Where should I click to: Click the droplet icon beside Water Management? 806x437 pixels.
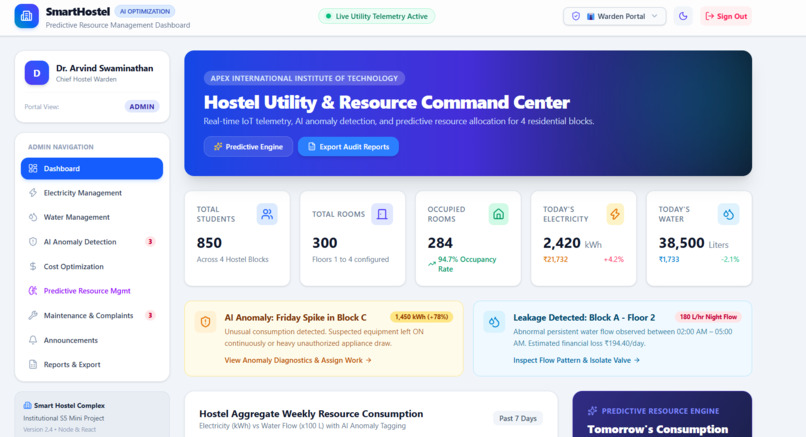tap(33, 217)
